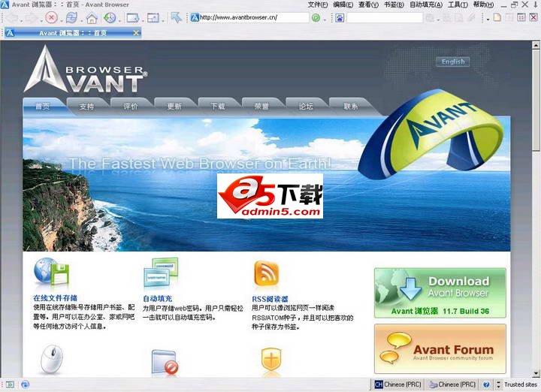
Task: Click the tile windows icon at top right
Action: click(521, 17)
